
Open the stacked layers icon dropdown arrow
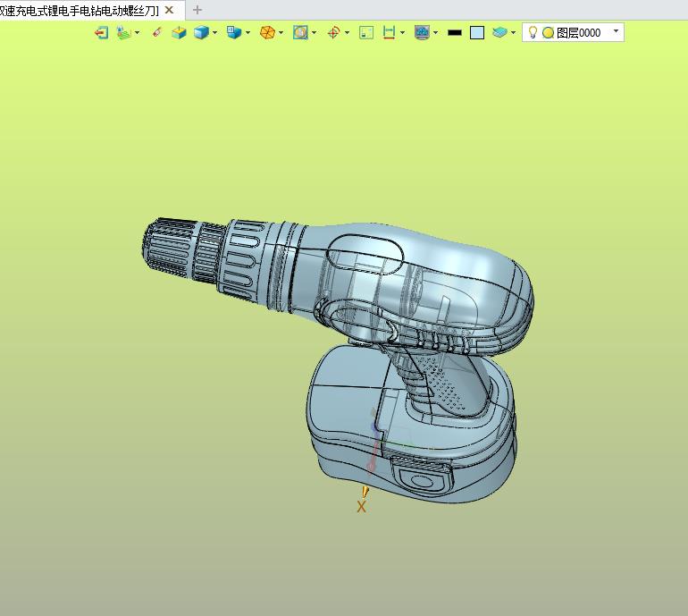514,32
